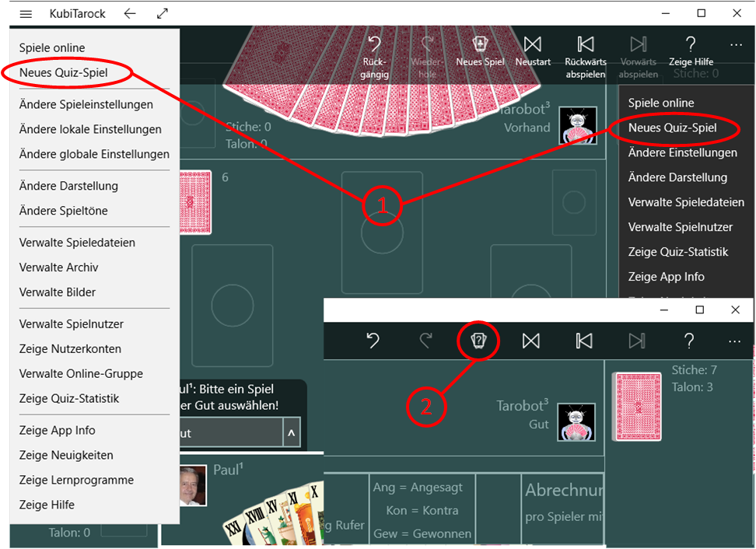The image size is (756, 549).
Task: Click the quiz card icon circled in lower toolbar
Action: click(478, 341)
